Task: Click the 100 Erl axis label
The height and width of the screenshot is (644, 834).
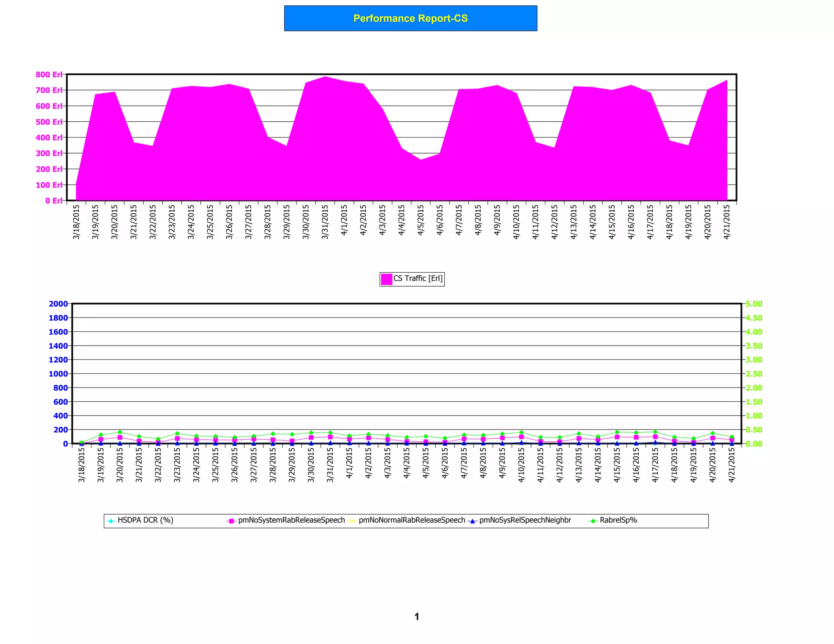Action: [x=49, y=185]
